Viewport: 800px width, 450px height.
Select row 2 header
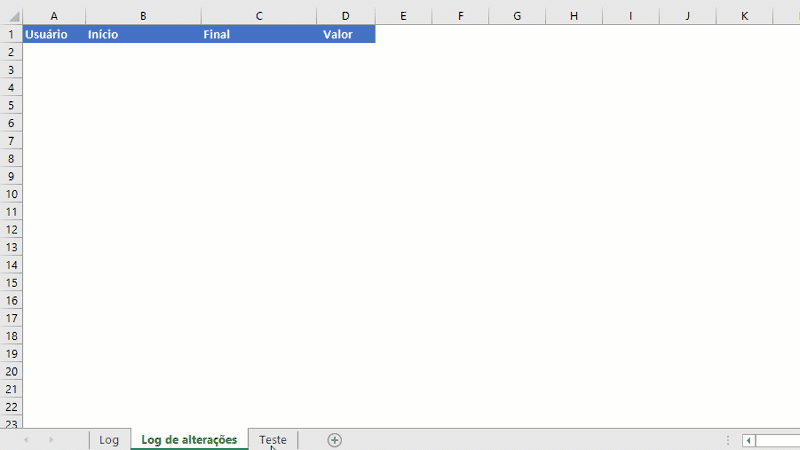11,52
